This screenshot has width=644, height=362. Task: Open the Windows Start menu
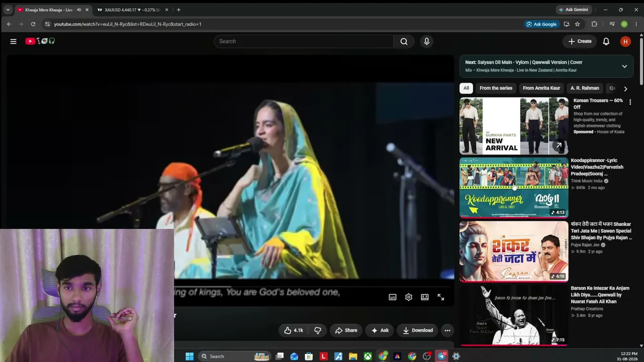point(190,356)
